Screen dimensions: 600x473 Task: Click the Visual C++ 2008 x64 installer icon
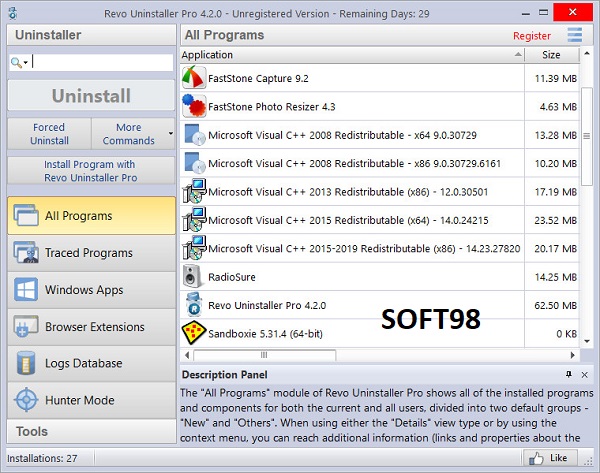(194, 135)
